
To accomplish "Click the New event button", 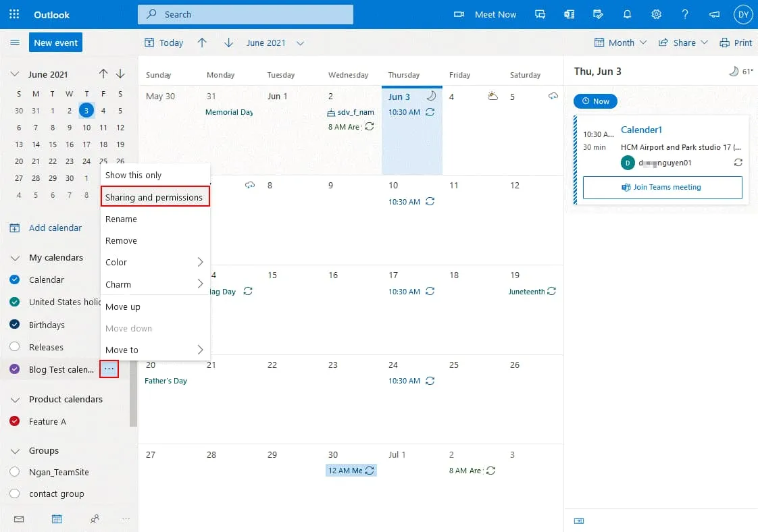I will (55, 43).
